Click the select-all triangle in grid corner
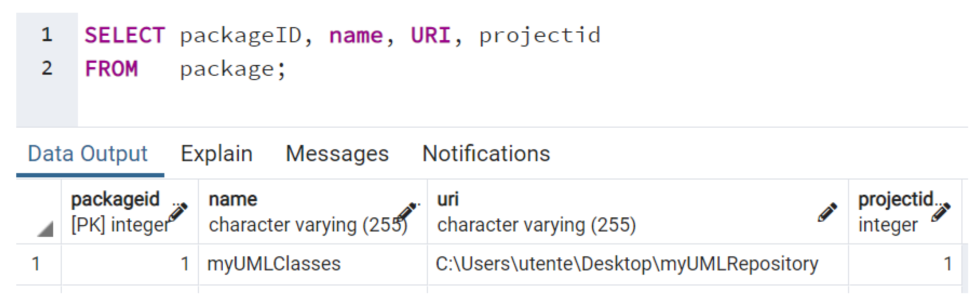Screen dimensions: 980x307 (45, 229)
